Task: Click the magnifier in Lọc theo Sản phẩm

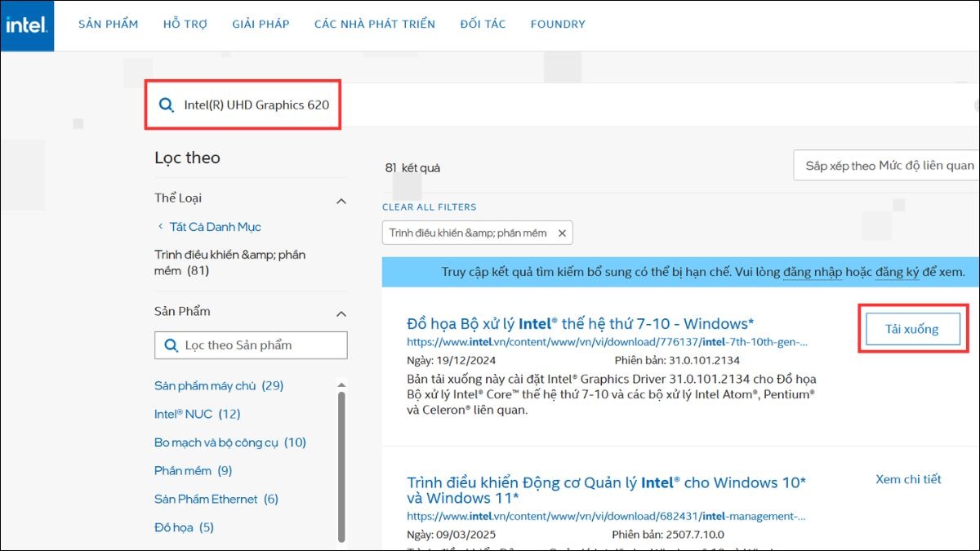Action: [171, 345]
